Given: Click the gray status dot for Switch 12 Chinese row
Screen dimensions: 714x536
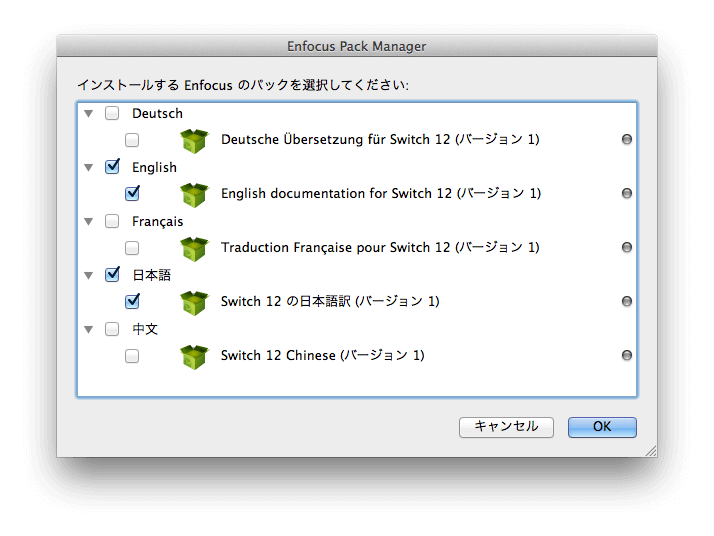Looking at the screenshot, I should 627,355.
